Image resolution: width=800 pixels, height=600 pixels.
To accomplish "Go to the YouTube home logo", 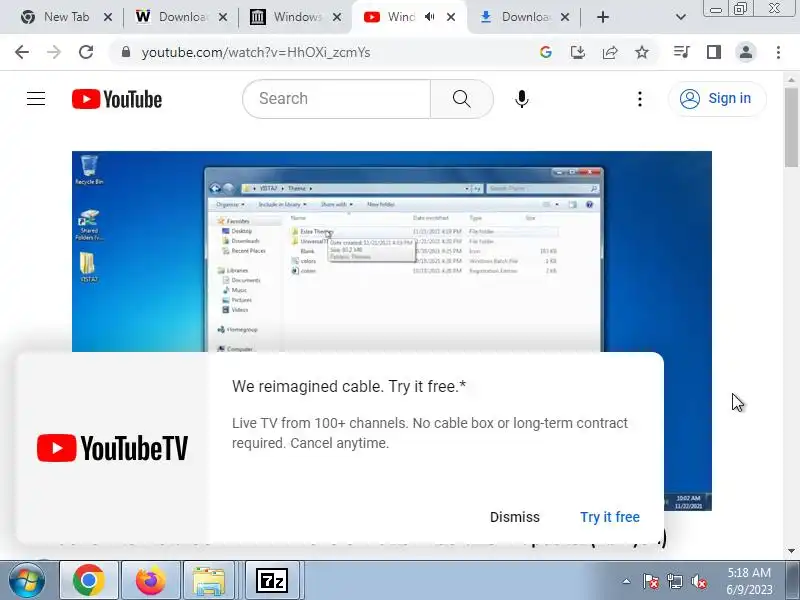I will [117, 99].
